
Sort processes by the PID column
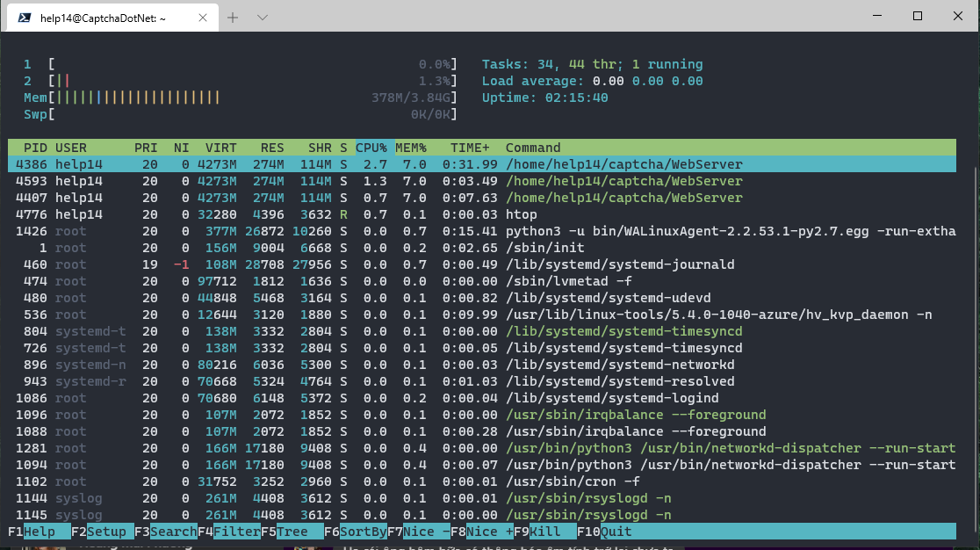(x=35, y=148)
